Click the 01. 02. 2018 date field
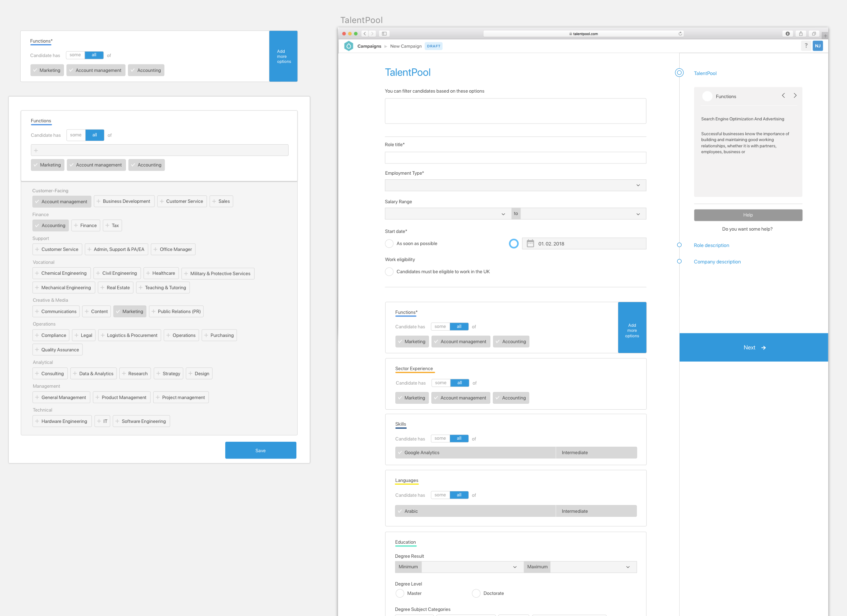847x616 pixels. (584, 244)
